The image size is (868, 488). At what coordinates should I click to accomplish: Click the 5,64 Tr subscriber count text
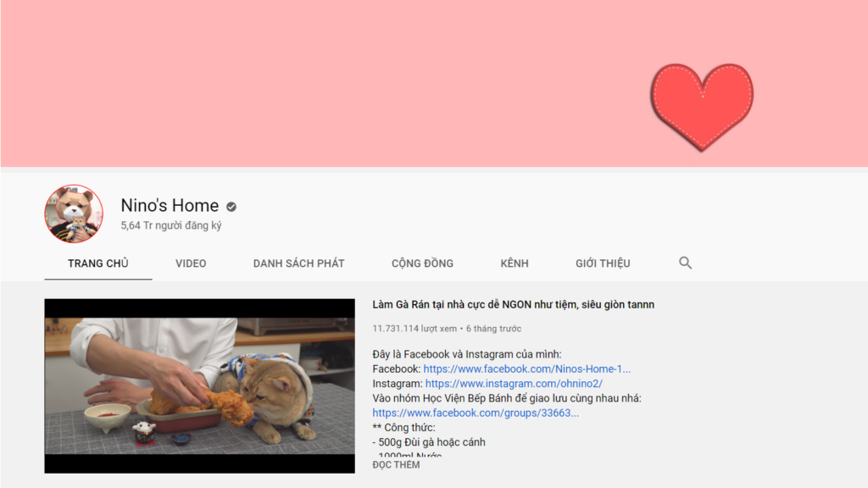click(x=171, y=226)
